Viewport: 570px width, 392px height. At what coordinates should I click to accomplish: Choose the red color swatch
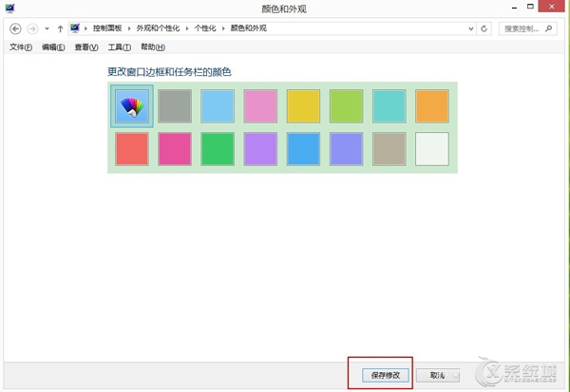click(132, 149)
